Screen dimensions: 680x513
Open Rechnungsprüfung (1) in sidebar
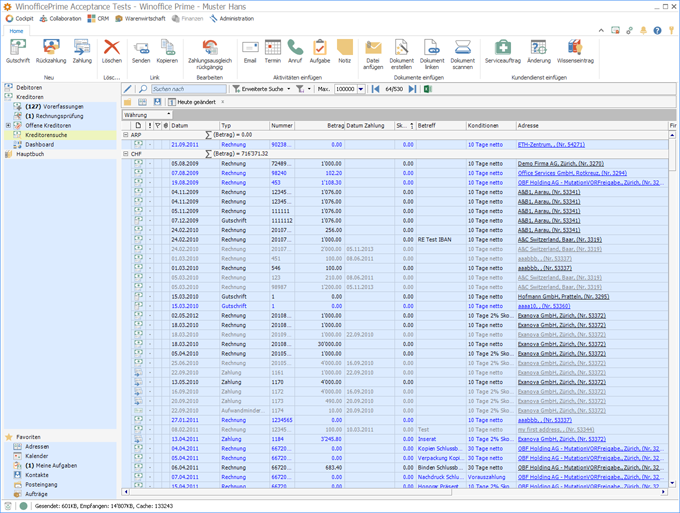click(x=54, y=116)
